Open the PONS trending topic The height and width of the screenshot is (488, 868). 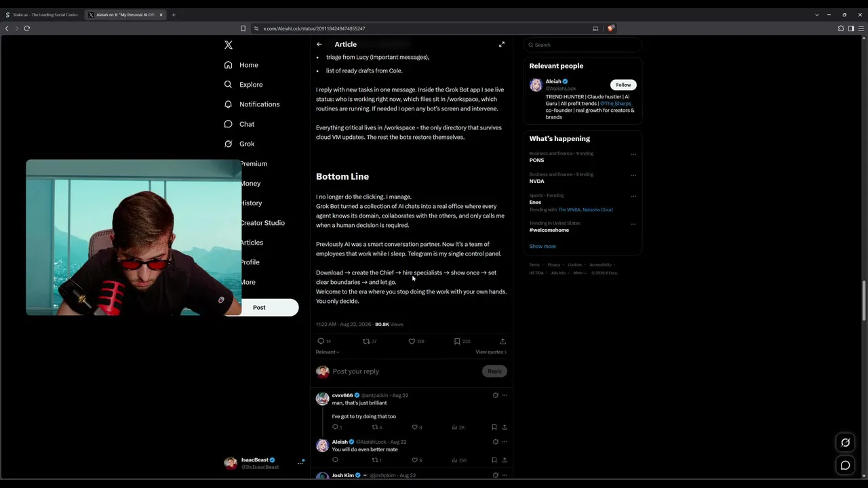point(537,161)
